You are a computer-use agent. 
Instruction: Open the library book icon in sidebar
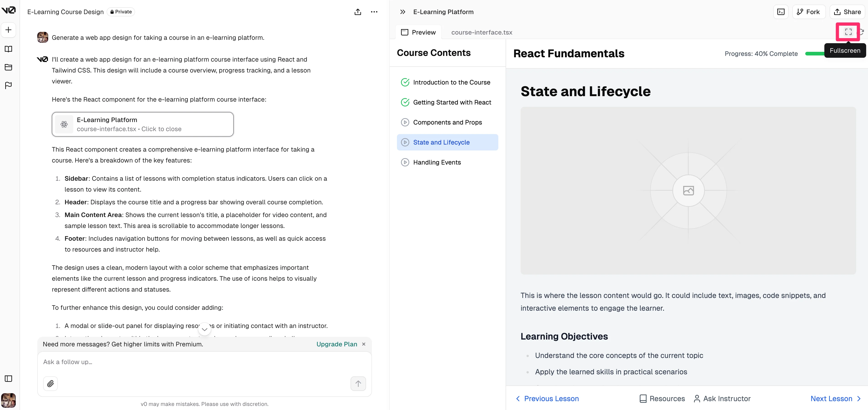[x=8, y=49]
